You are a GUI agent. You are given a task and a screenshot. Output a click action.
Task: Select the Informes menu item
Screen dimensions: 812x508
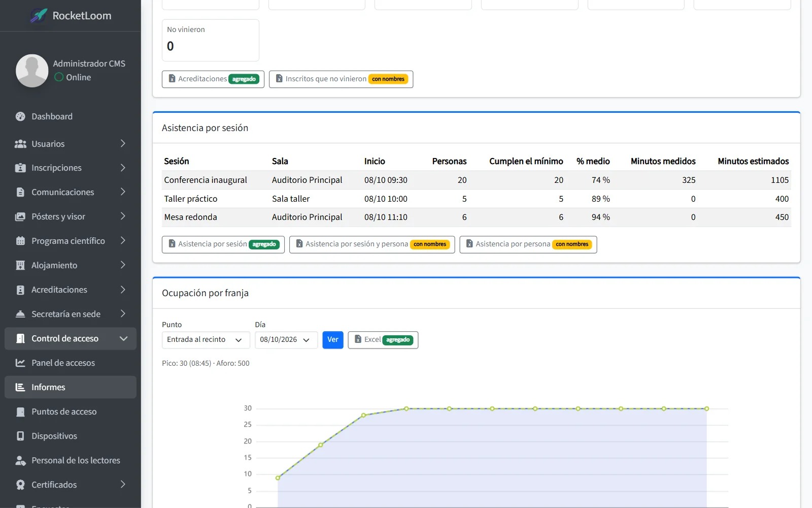coord(71,387)
